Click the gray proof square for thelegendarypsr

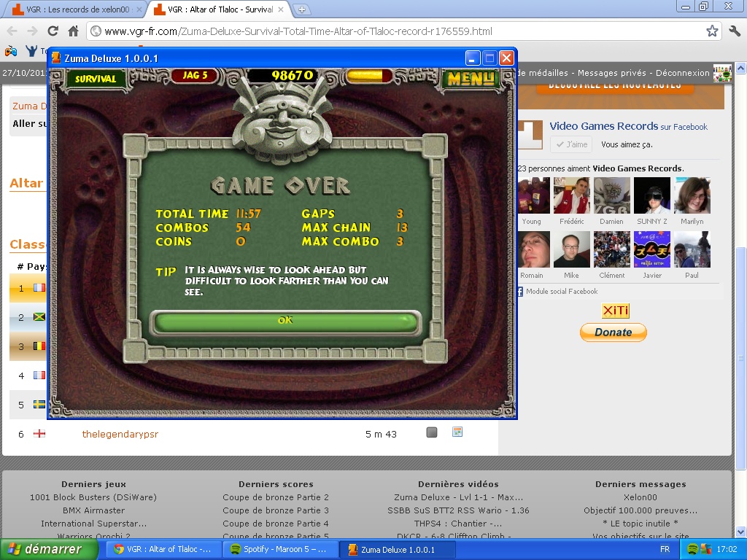click(x=432, y=433)
